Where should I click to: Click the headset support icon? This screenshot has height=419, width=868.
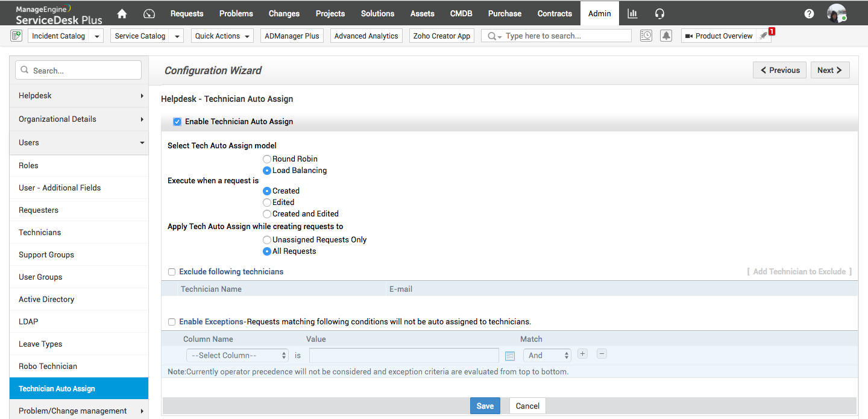[x=659, y=13]
